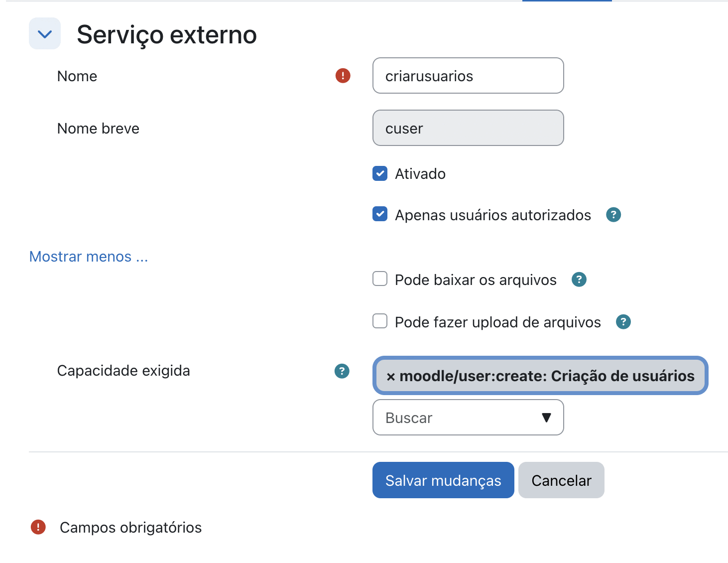The height and width of the screenshot is (563, 728).
Task: Focus the Nome field containing criarusuarios
Action: tap(468, 76)
